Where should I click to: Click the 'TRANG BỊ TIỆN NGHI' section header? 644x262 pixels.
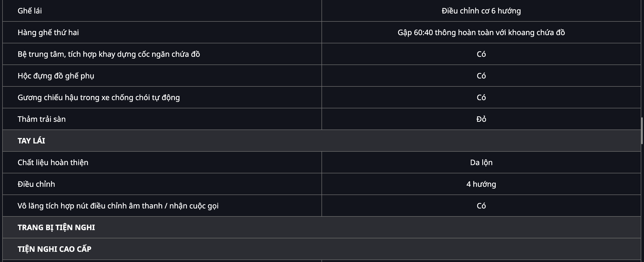pos(56,228)
